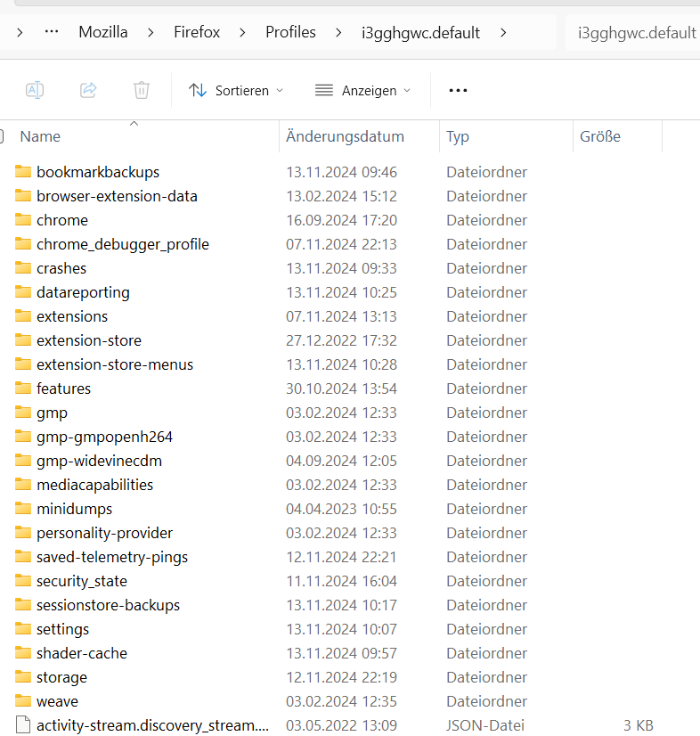Select the browser-extension-data folder icon
Image resolution: width=700 pixels, height=736 pixels.
[x=23, y=195]
